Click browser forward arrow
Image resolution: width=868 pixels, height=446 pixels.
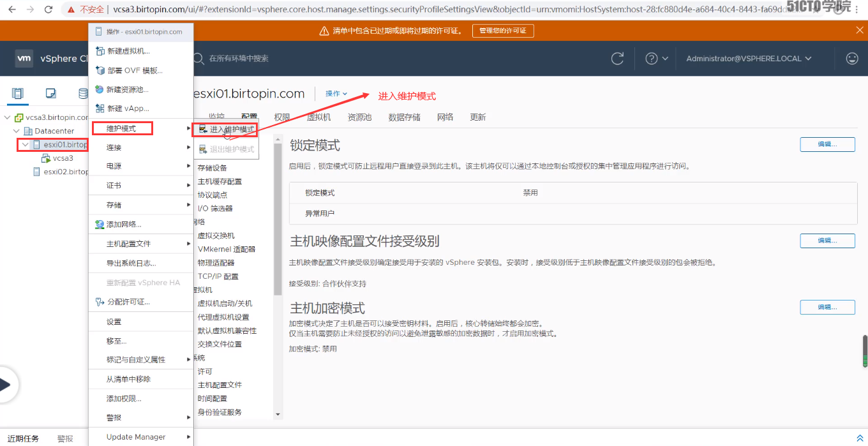pyautogui.click(x=30, y=10)
